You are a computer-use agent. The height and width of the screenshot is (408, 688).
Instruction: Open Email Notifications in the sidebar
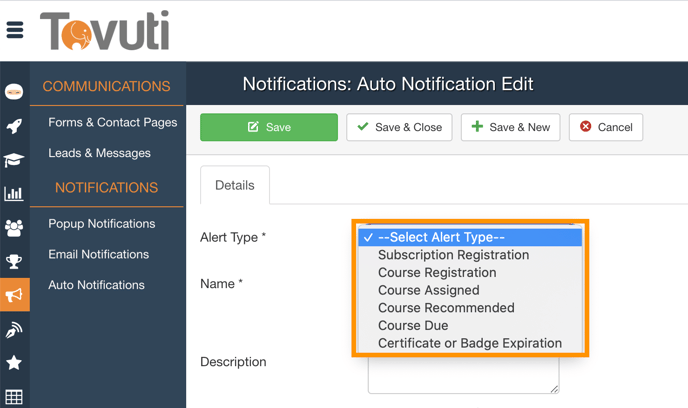pyautogui.click(x=98, y=254)
